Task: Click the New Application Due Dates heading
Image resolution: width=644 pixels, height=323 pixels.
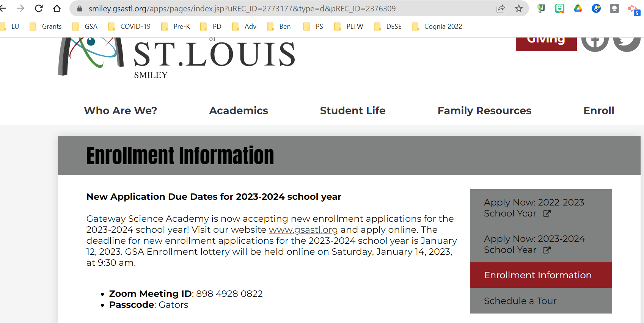Action: (x=214, y=197)
